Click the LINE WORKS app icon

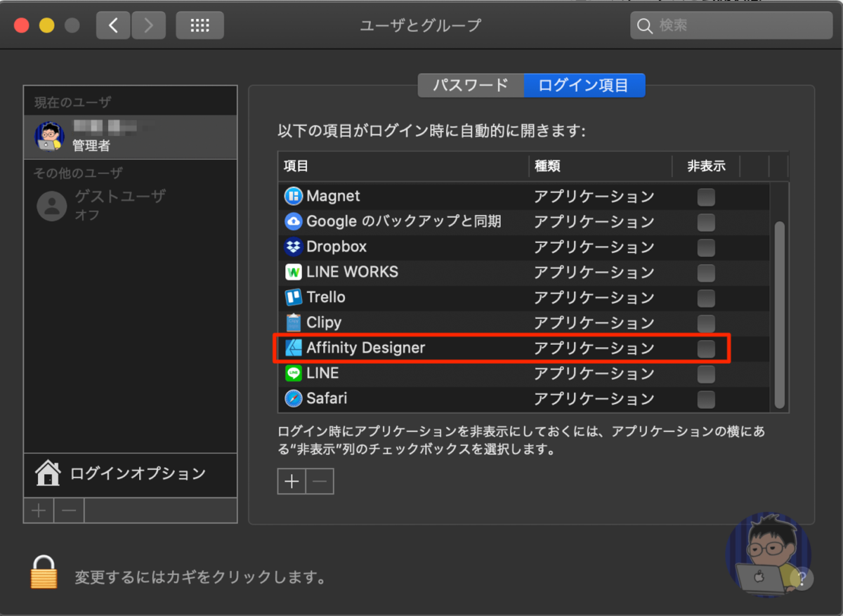293,272
